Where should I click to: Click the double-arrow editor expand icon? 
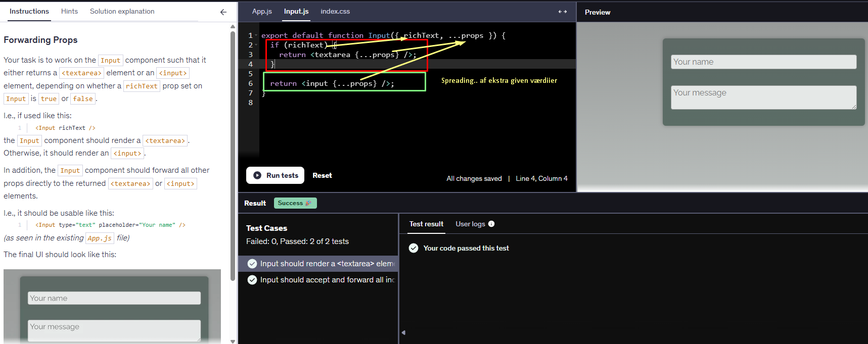[562, 12]
